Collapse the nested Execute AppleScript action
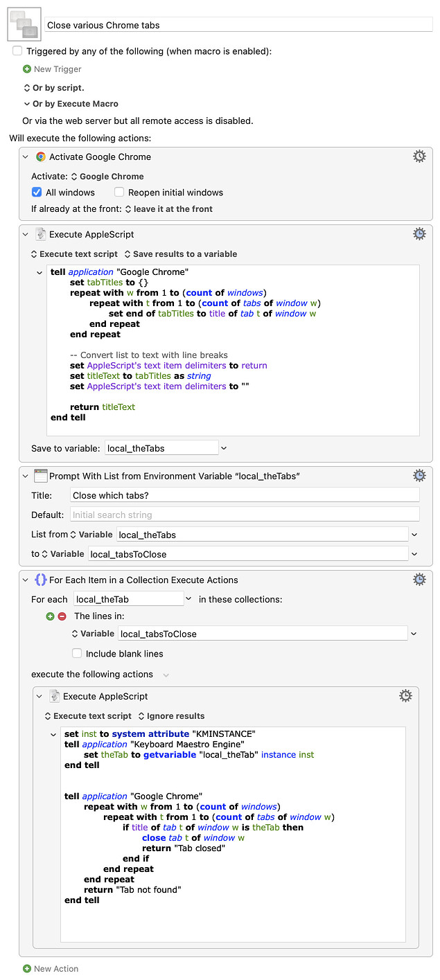Screen dimensions: 440x980 click(40, 696)
